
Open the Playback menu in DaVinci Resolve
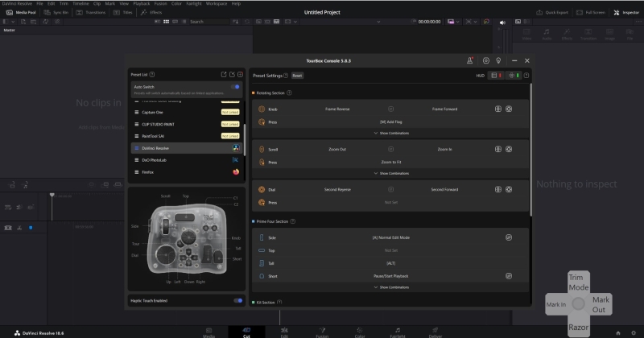coord(142,3)
